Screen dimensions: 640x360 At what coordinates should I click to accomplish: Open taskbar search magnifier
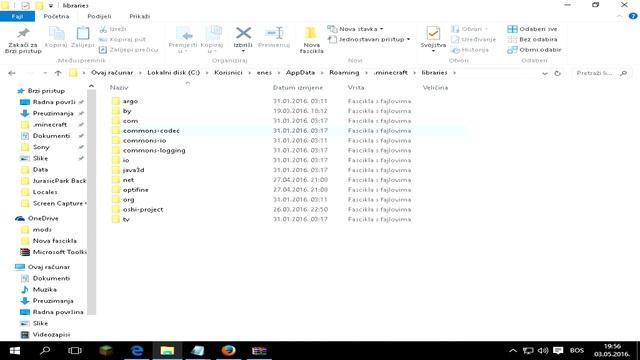(45, 351)
